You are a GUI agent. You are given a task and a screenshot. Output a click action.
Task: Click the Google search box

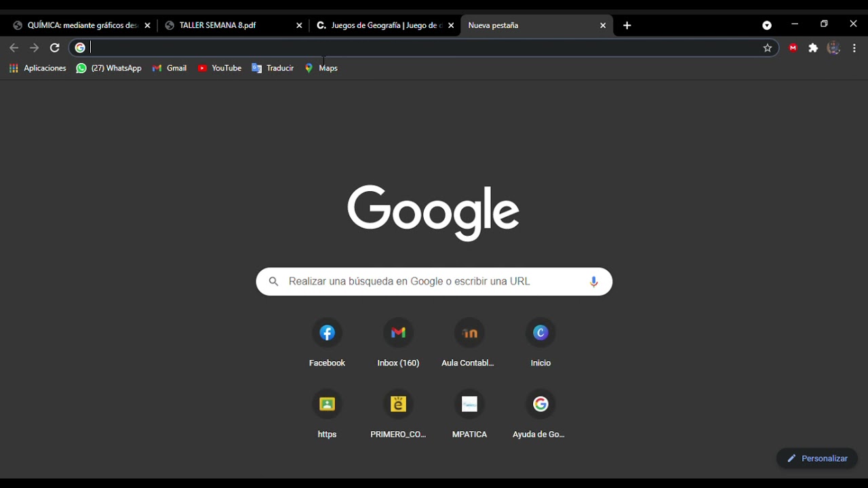(x=434, y=281)
